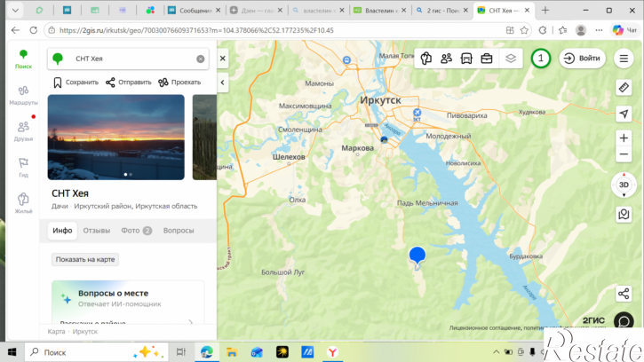
Task: Open Task View on taskbar
Action: [x=180, y=352]
